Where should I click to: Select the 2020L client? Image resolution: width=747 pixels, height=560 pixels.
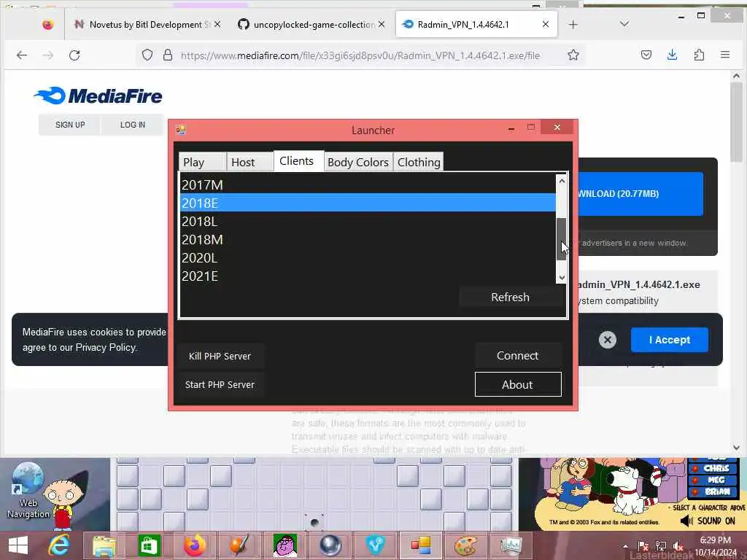368,257
